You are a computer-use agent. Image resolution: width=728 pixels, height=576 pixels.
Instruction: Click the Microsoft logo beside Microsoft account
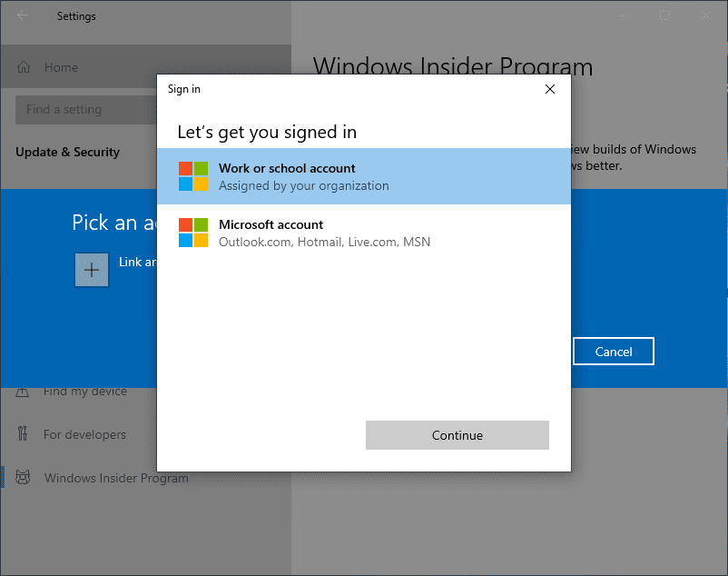[x=193, y=233]
